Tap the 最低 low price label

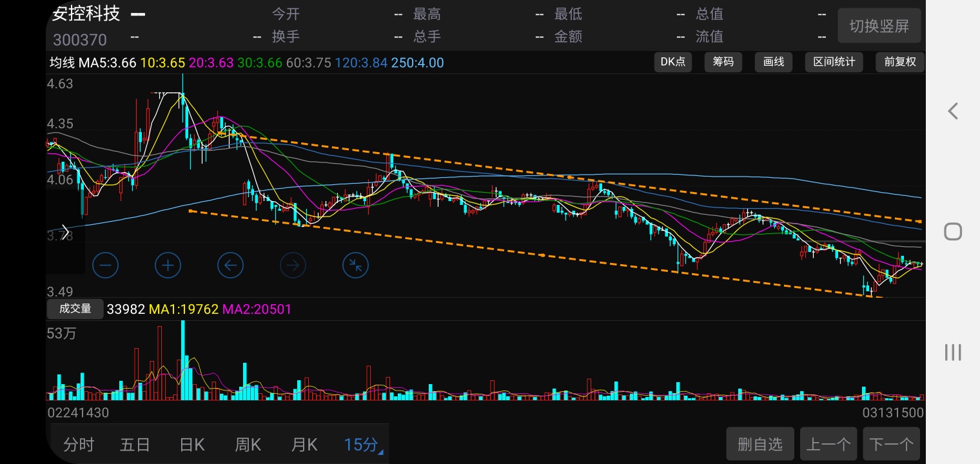tap(568, 14)
